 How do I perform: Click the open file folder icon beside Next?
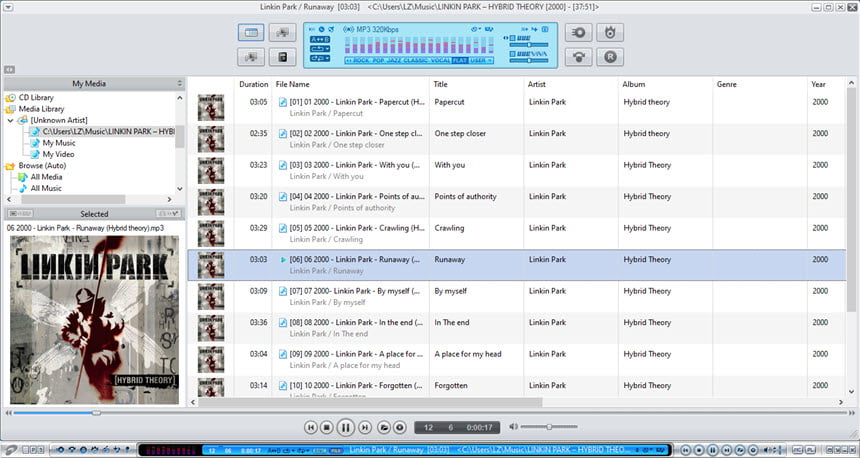pyautogui.click(x=384, y=427)
